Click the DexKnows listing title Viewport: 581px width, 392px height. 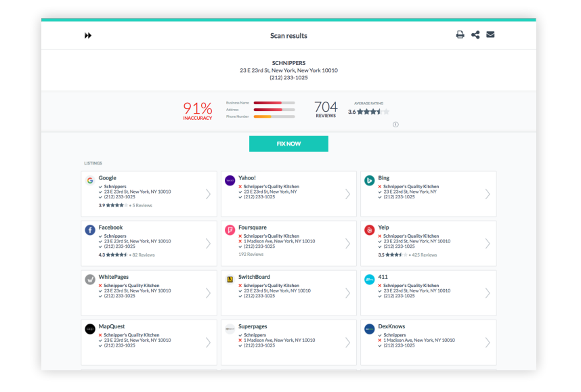click(391, 326)
